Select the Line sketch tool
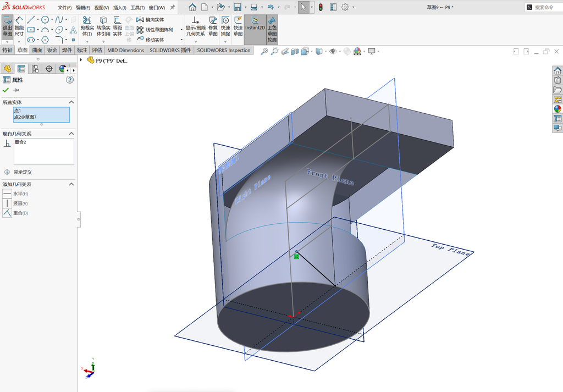Viewport: 563px width, 392px height. coord(31,20)
